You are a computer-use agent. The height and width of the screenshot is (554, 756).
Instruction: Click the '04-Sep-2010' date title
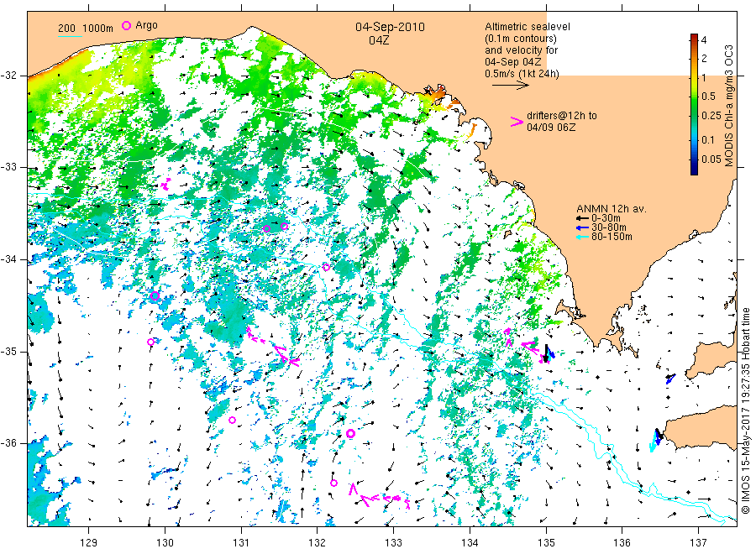click(390, 27)
